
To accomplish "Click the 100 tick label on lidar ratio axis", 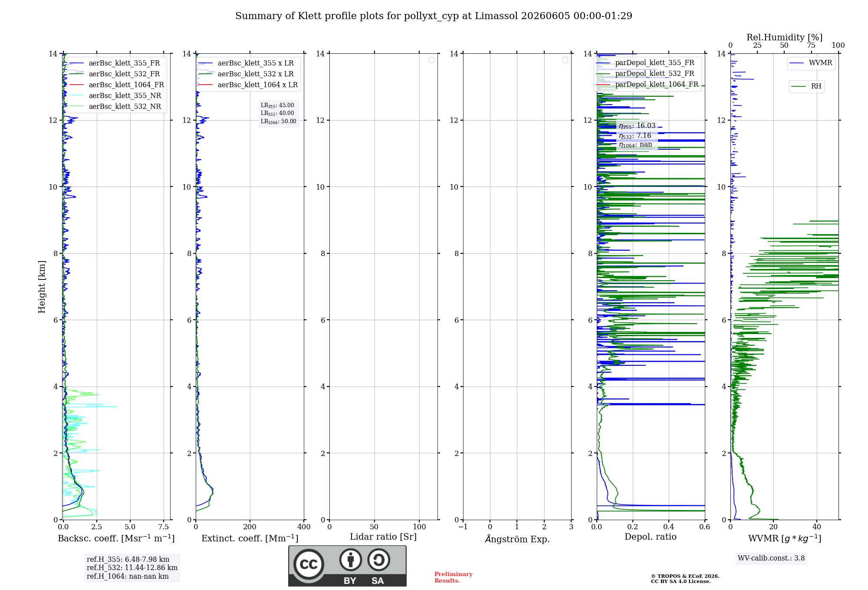I will (x=420, y=527).
